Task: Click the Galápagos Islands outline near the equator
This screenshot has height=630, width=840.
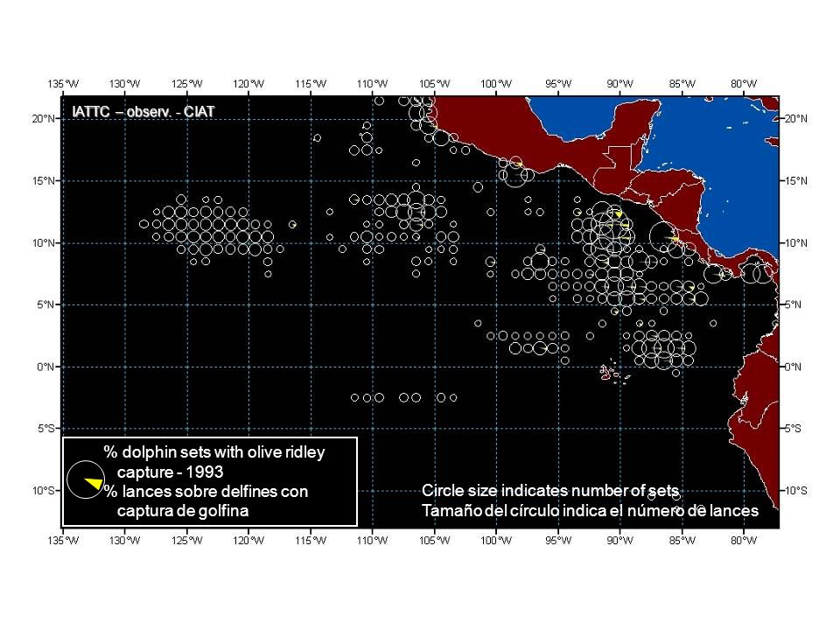Action: (612, 374)
